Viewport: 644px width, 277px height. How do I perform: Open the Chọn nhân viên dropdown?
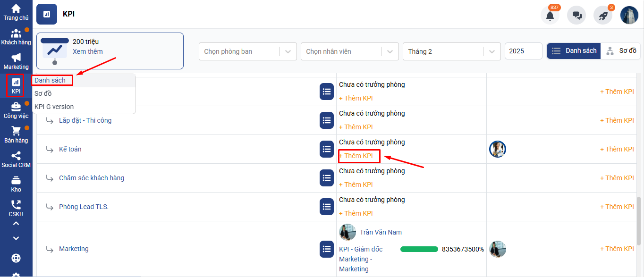[x=347, y=51]
